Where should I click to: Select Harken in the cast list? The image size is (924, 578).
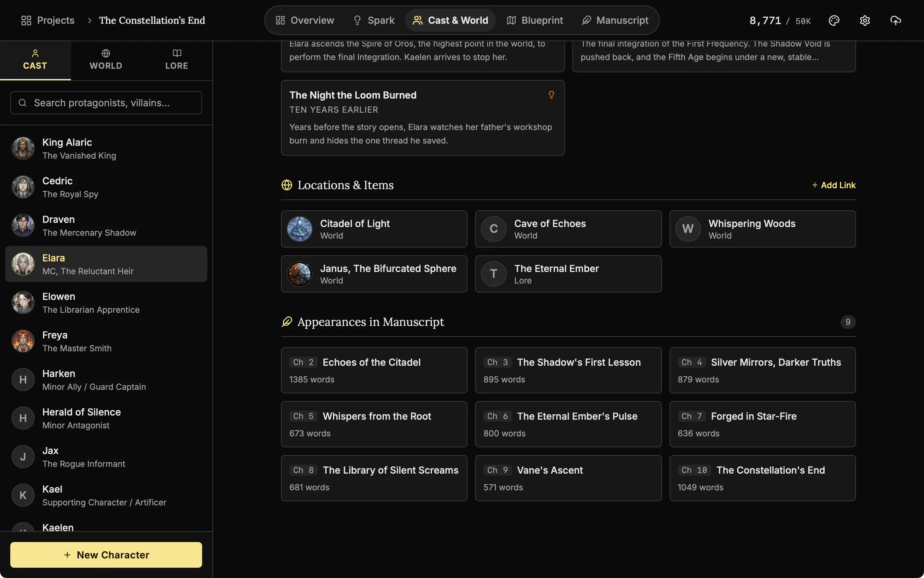(x=106, y=380)
